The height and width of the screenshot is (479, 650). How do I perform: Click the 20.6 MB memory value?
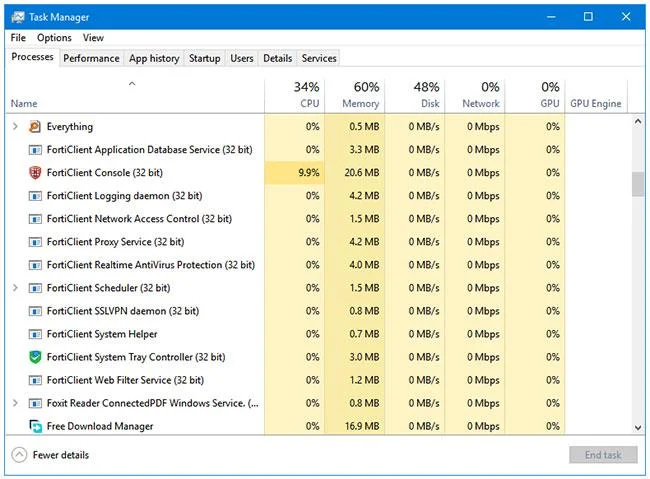(362, 173)
